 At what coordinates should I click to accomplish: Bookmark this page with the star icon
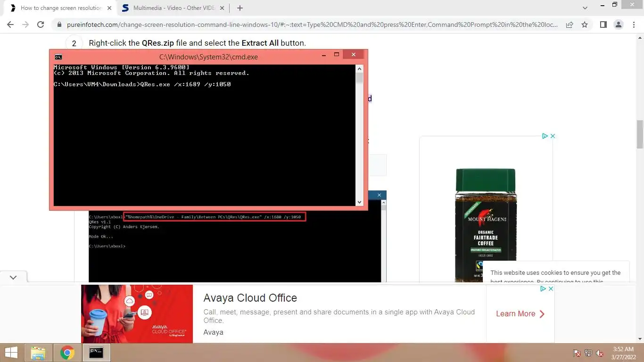pos(585,25)
